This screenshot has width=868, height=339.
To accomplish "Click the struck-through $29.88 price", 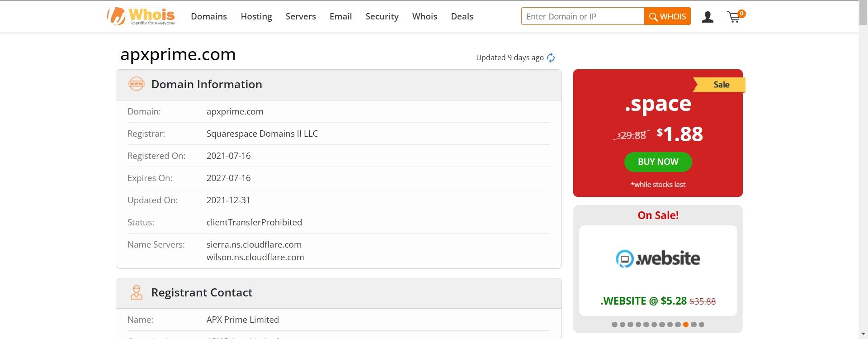I will pos(632,135).
